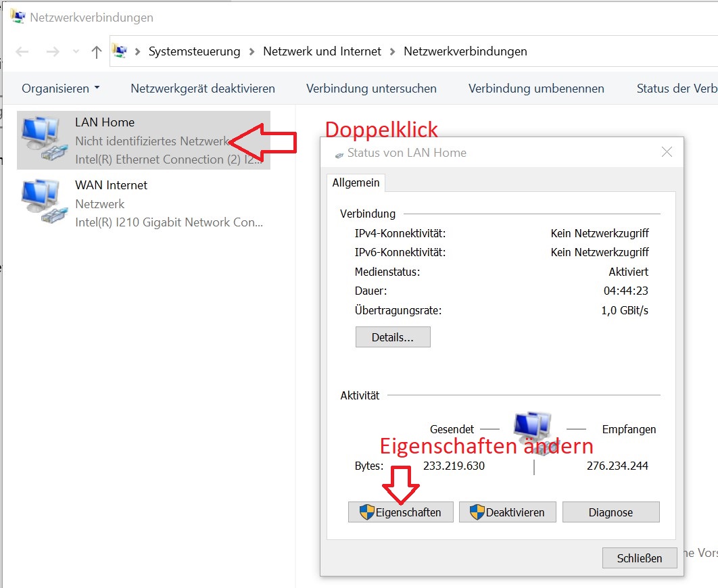Click Systemsteuerung in the breadcrumb path
Screen dimensions: 718x588
[194, 51]
